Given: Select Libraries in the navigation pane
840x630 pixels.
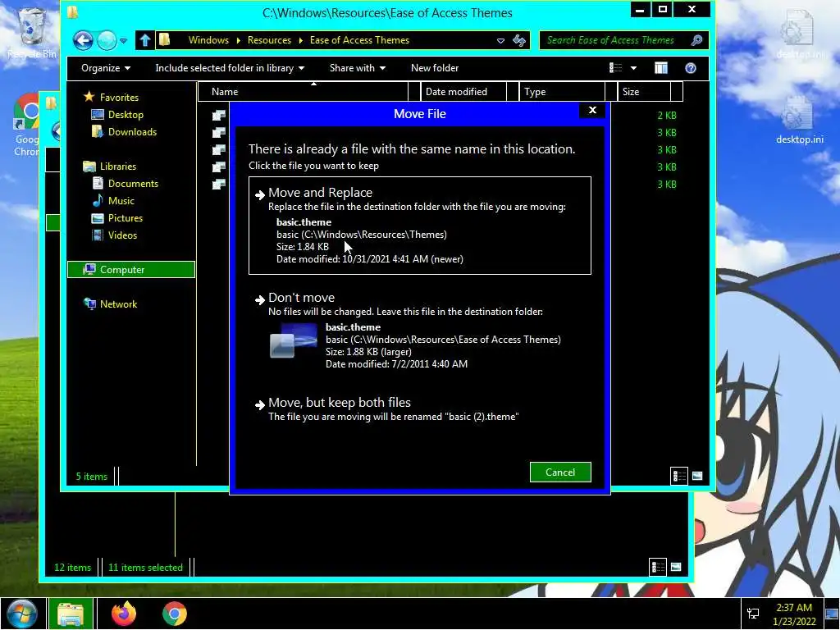Looking at the screenshot, I should [118, 166].
